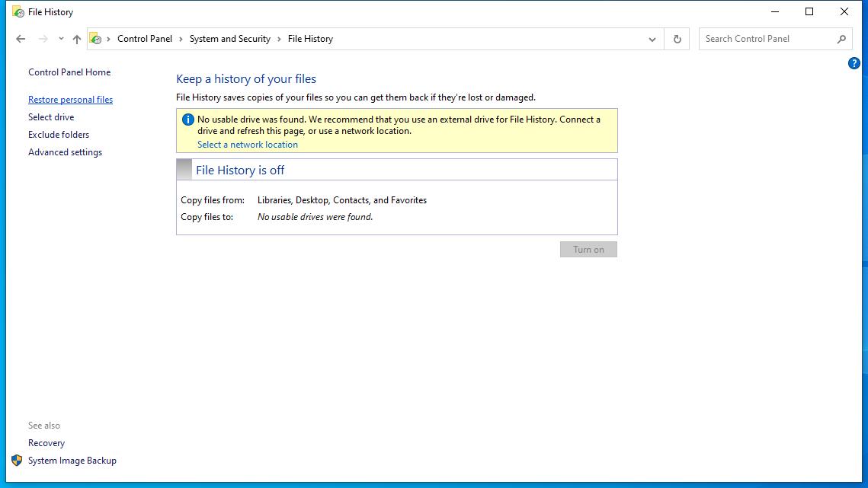The width and height of the screenshot is (868, 488).
Task: Go up to System and Security
Action: point(75,38)
